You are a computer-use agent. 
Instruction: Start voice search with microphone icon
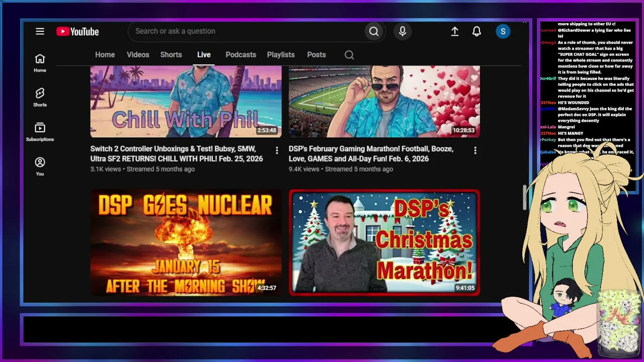coord(403,31)
